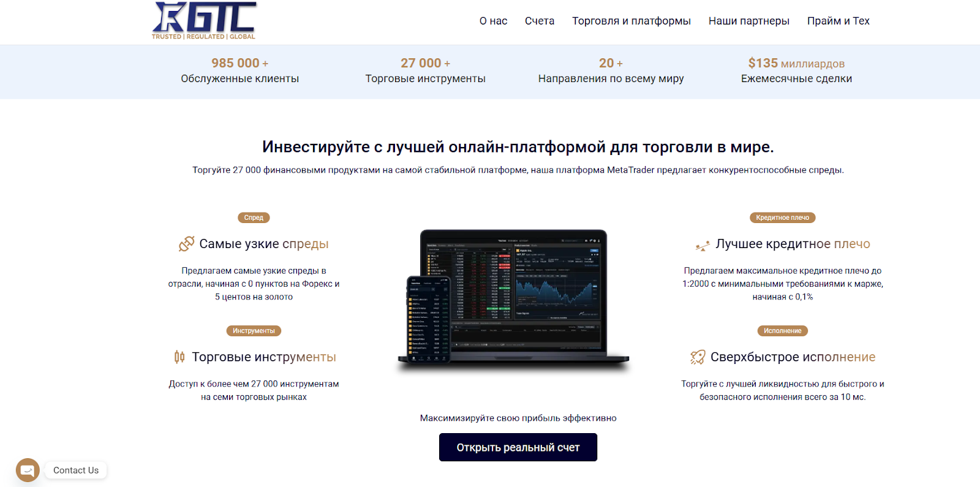
Task: Click the Торгуйте 27 000 финансовыми продуктами sentence
Action: point(518,170)
